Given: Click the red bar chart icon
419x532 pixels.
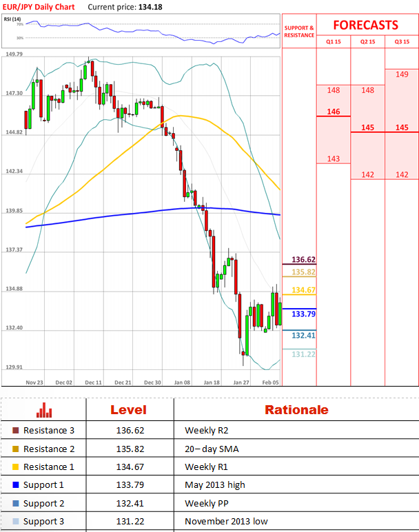Looking at the screenshot, I should pyautogui.click(x=44, y=410).
